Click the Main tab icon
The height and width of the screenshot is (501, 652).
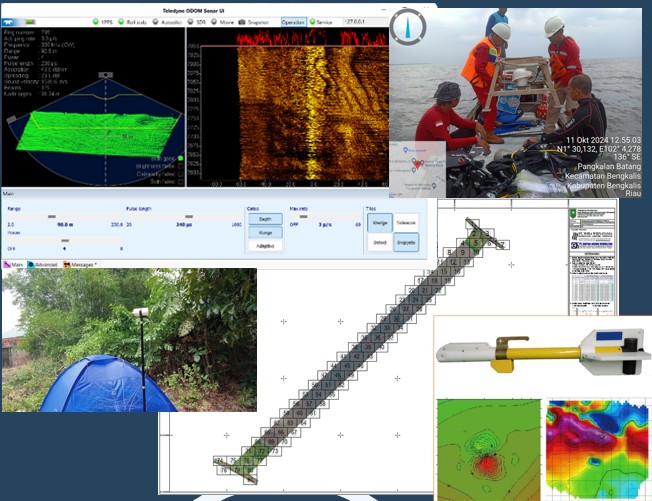coord(7,264)
